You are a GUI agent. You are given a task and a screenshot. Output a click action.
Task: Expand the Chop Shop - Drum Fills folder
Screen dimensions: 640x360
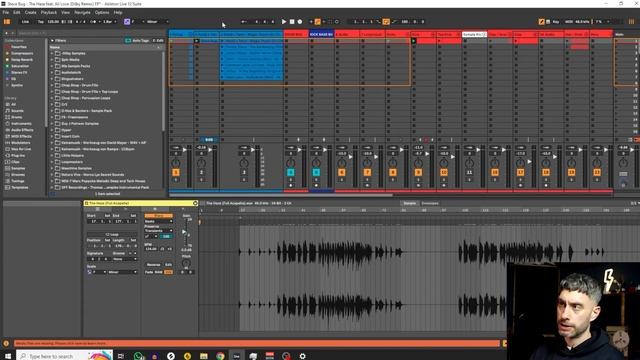(52, 85)
